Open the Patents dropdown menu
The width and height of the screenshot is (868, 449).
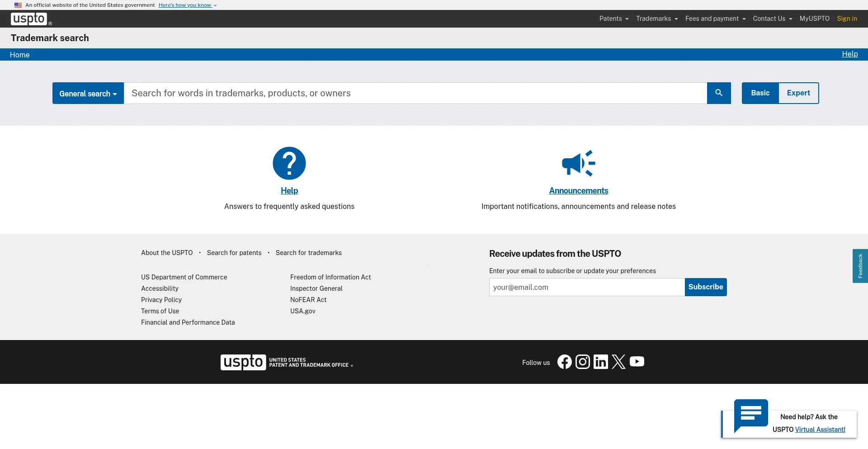[613, 19]
